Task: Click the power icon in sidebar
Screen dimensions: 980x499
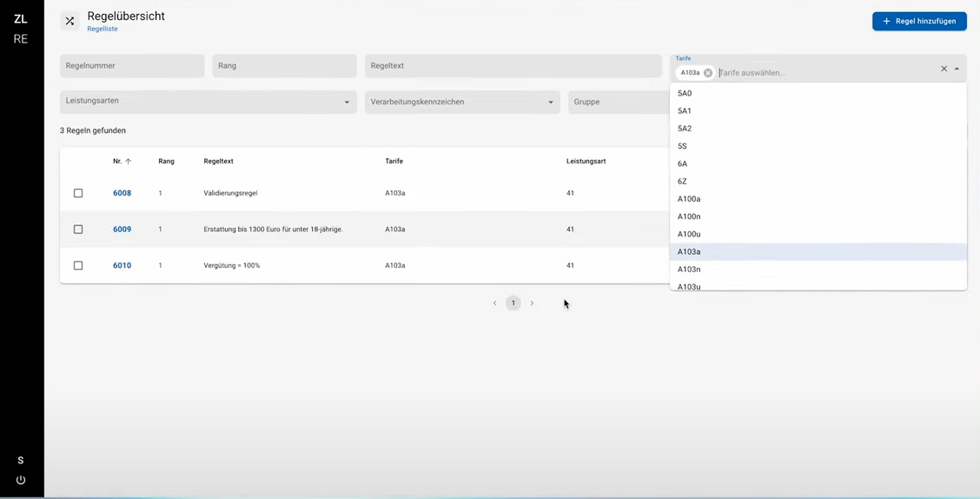Action: 21,480
